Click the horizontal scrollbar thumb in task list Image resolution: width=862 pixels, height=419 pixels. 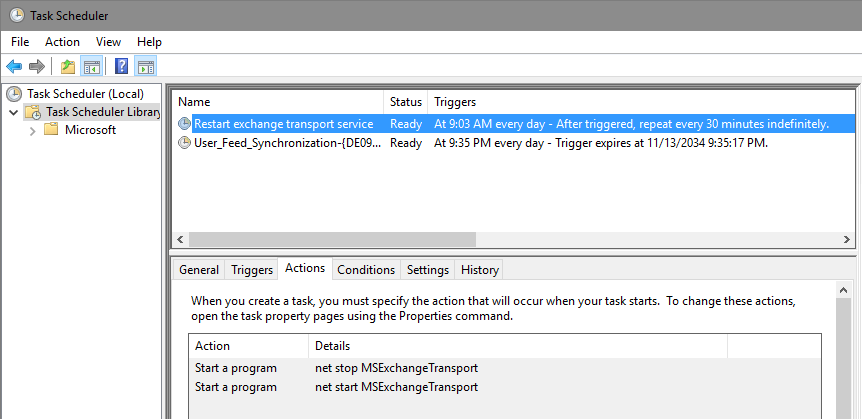click(332, 239)
